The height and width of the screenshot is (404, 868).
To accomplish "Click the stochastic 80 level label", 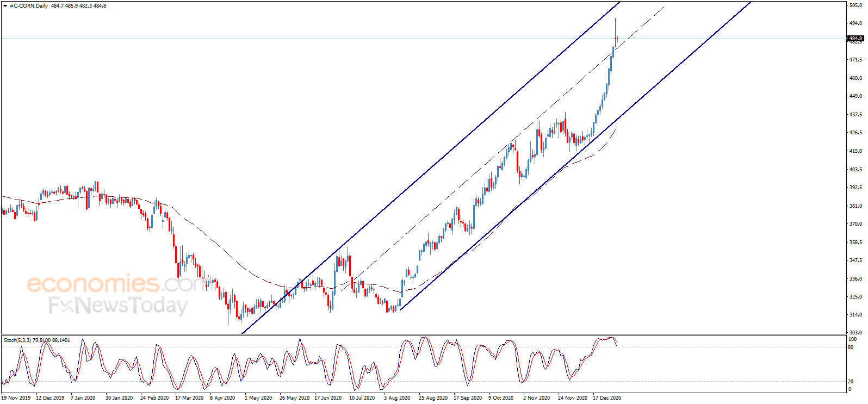I will (851, 347).
